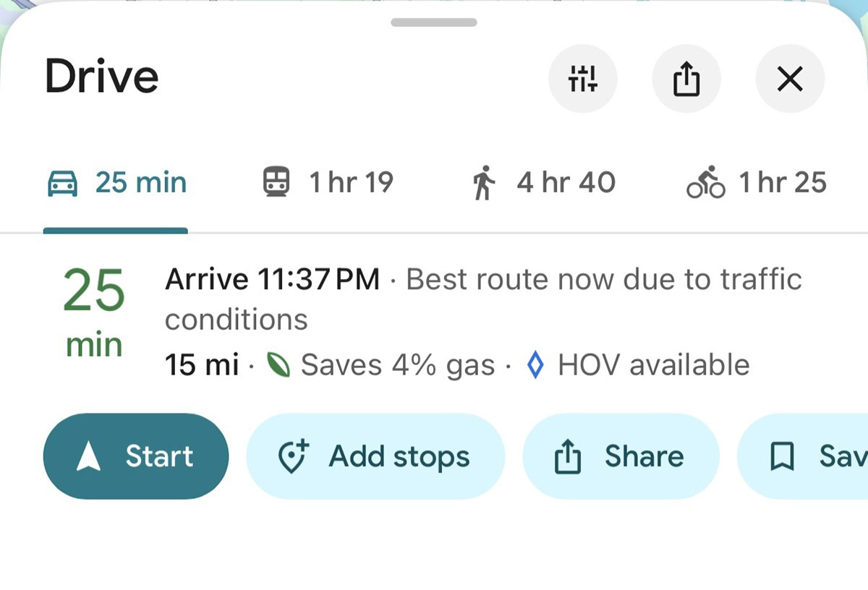Screen dimensions: 868x590
Task: Tap the bookmark icon on Save chip
Action: (x=782, y=457)
